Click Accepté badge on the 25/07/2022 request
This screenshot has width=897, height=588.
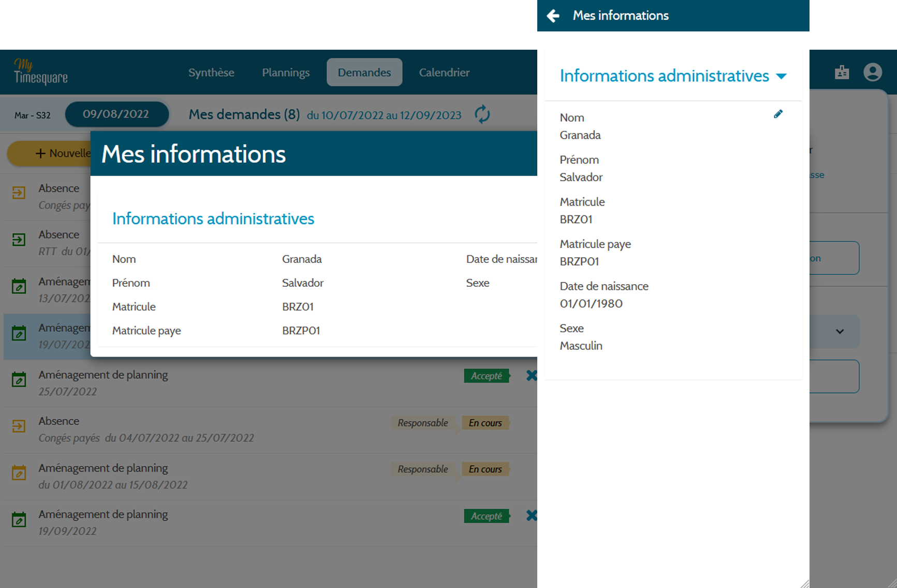(x=487, y=376)
